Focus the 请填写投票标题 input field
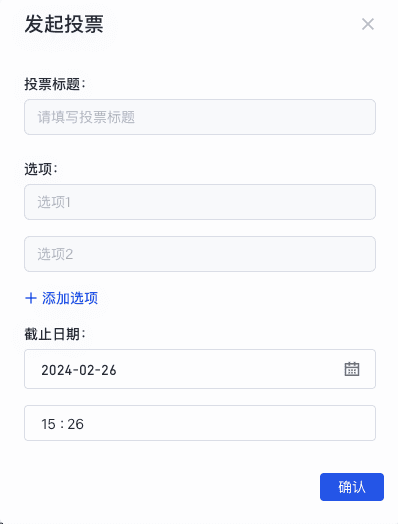The width and height of the screenshot is (398, 524). 200,117
